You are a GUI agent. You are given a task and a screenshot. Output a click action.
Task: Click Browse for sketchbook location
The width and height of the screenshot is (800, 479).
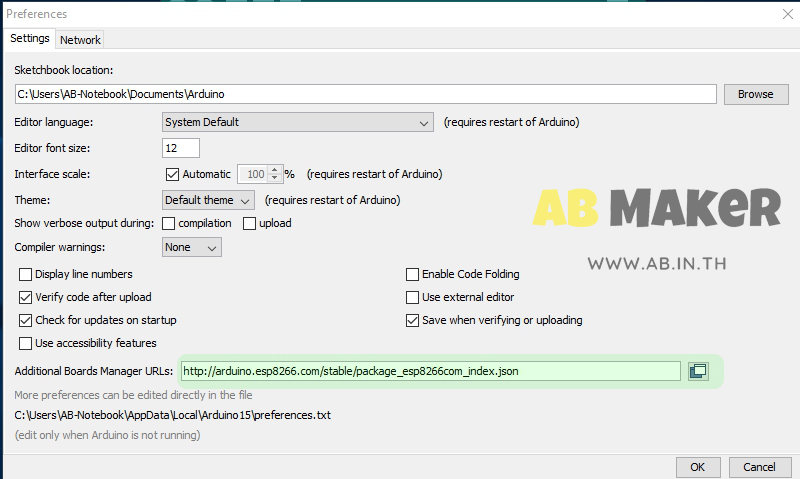(x=756, y=94)
